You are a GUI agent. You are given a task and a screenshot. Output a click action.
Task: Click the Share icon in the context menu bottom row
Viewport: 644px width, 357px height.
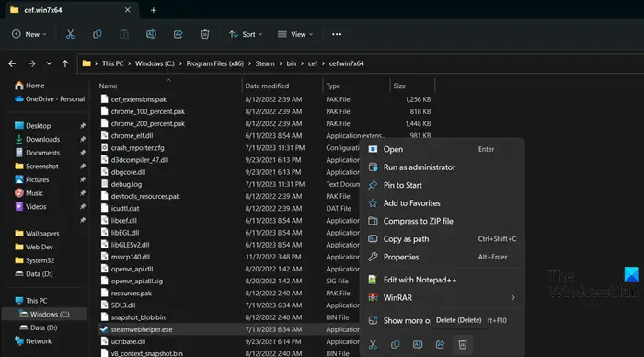[441, 345]
